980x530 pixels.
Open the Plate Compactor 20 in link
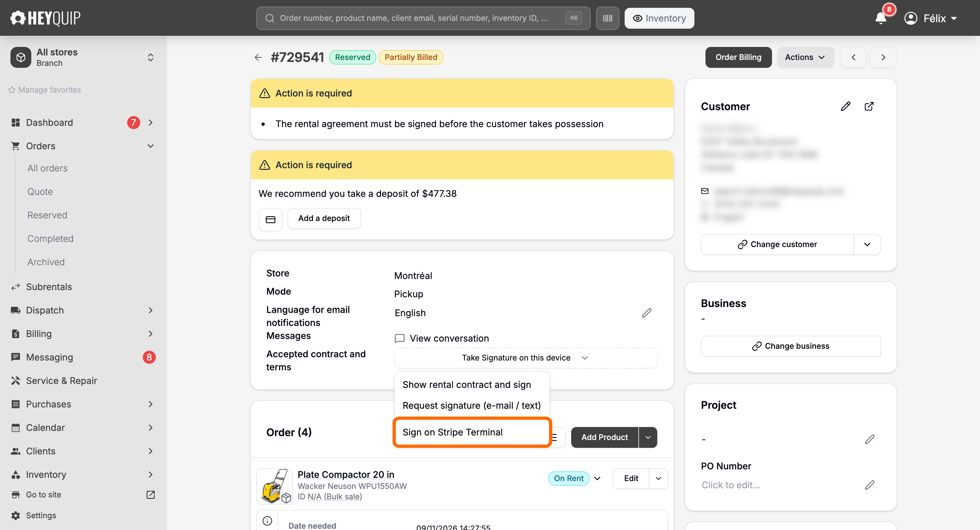pyautogui.click(x=346, y=475)
